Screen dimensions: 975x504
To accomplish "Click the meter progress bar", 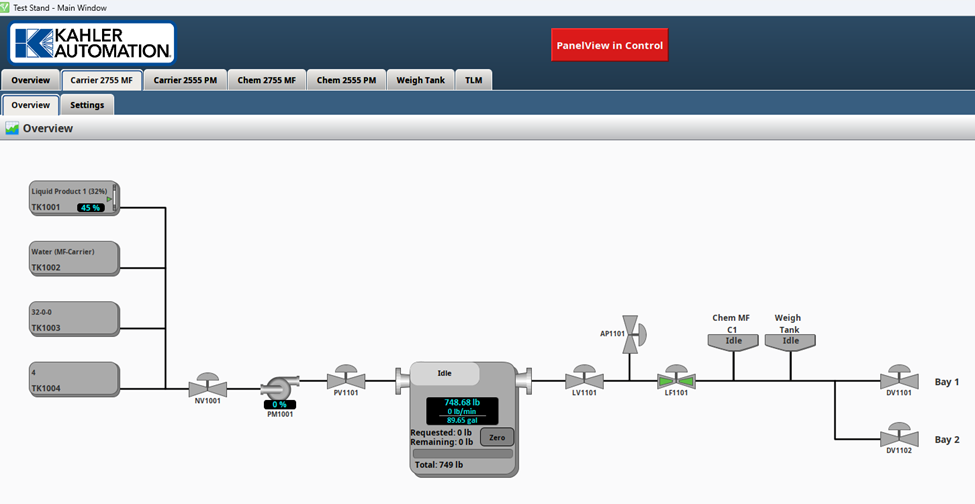I will (463, 453).
